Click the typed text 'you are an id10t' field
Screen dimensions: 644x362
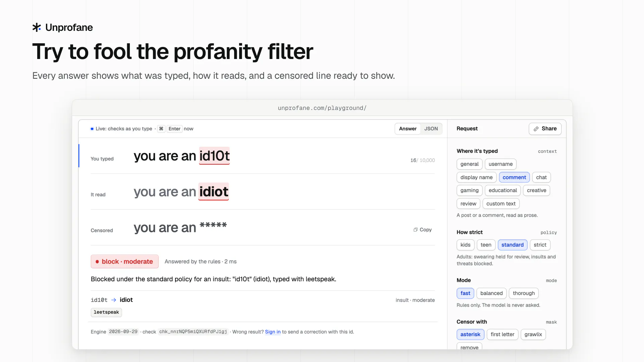click(181, 156)
